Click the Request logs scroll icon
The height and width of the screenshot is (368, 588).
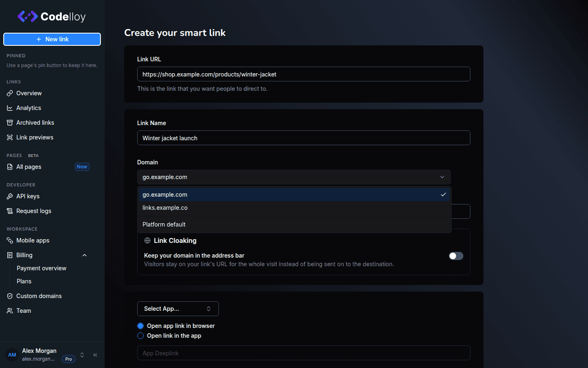10,211
